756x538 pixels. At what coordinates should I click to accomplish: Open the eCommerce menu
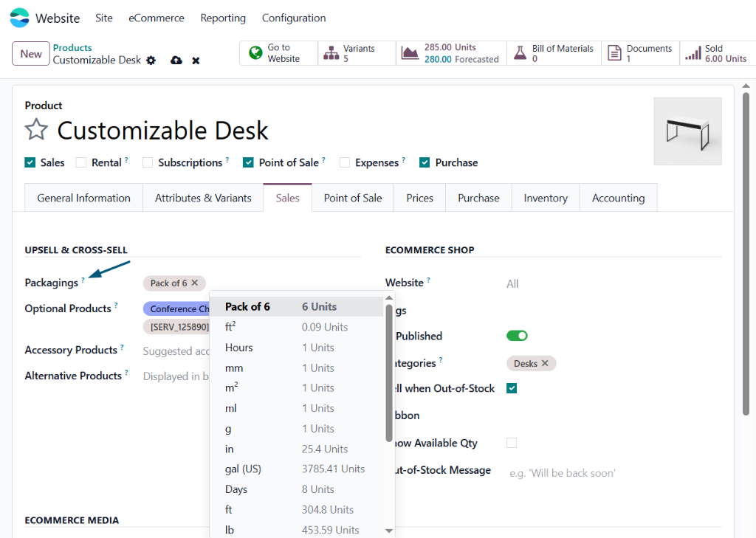coord(157,18)
